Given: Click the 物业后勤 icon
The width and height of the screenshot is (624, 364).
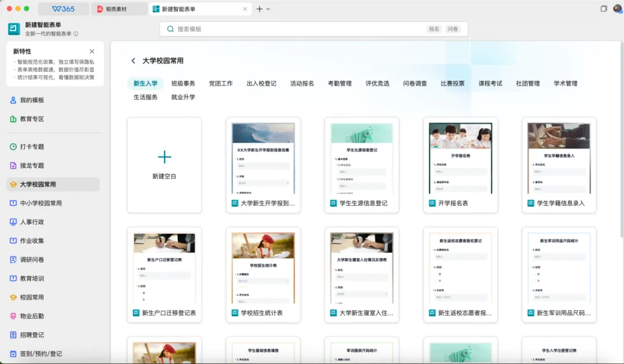Looking at the screenshot, I should [13, 316].
